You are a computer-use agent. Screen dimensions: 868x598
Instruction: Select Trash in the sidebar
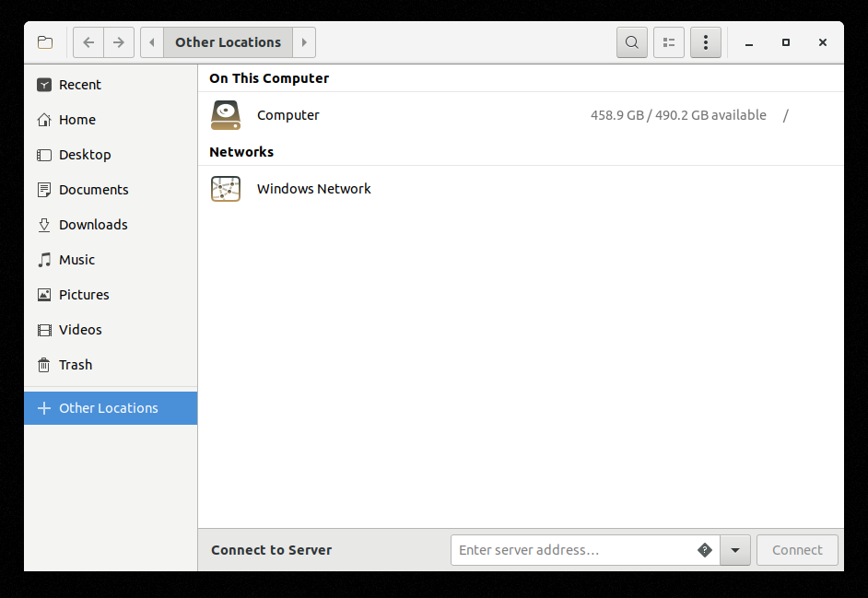click(x=111, y=365)
